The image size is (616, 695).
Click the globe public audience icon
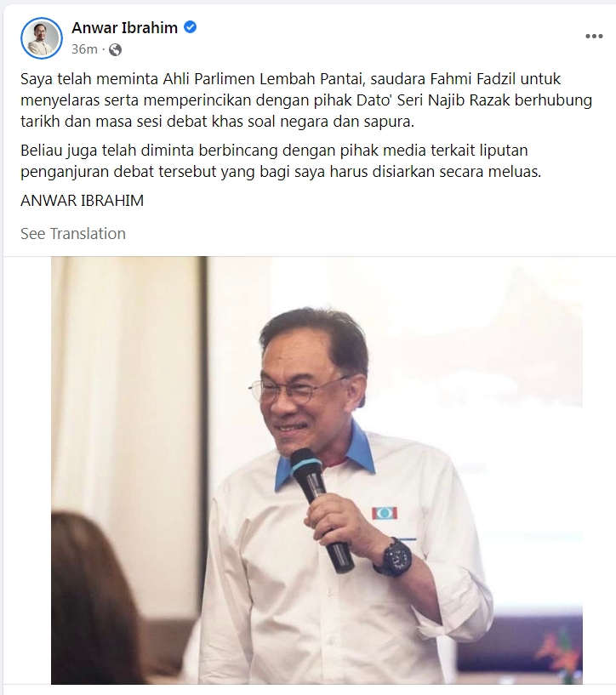tap(115, 49)
